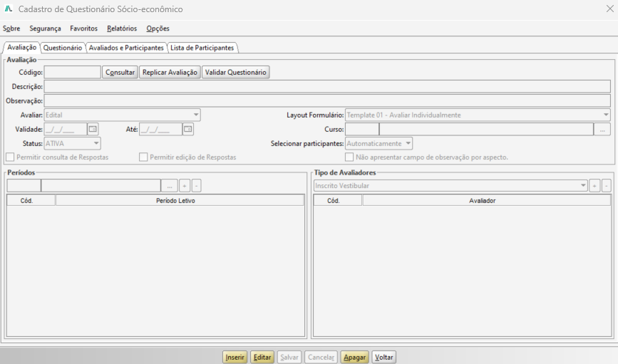Expand Selecionar participantes dropdown
Viewport: 618px width, 364px height.
pyautogui.click(x=378, y=143)
